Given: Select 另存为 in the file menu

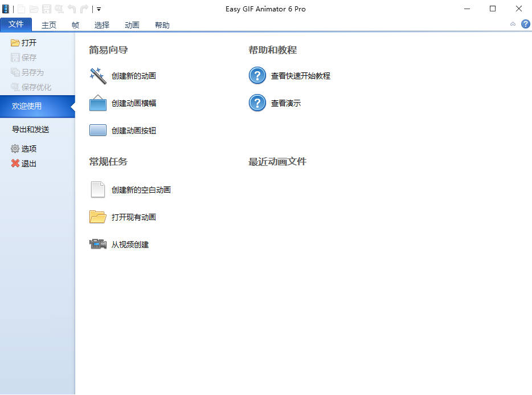Looking at the screenshot, I should coord(32,72).
